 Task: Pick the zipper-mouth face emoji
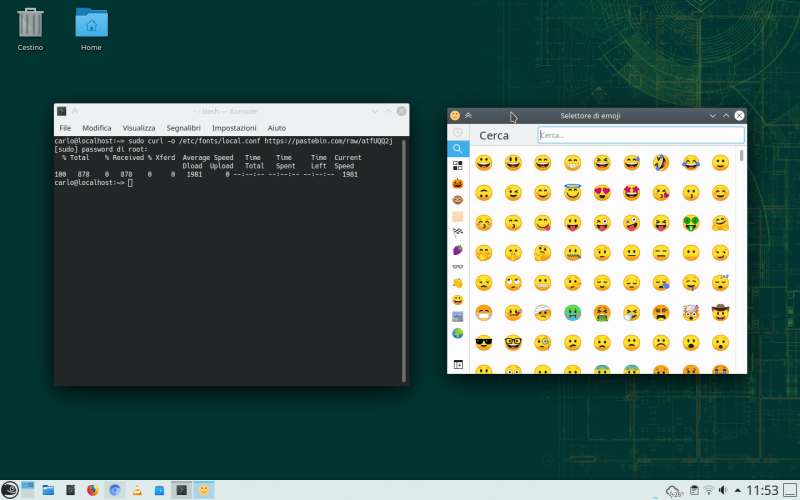pos(572,253)
